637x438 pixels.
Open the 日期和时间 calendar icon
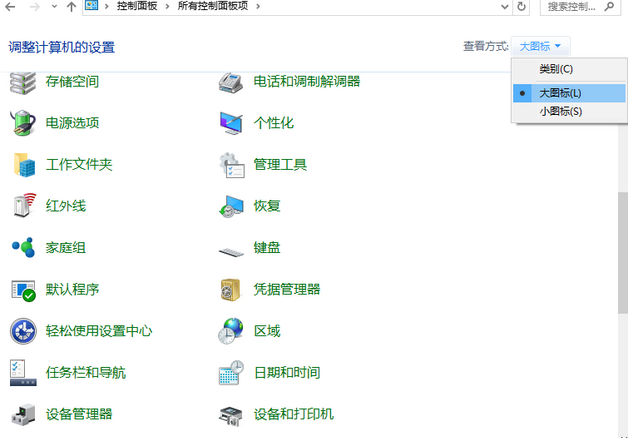click(x=231, y=373)
